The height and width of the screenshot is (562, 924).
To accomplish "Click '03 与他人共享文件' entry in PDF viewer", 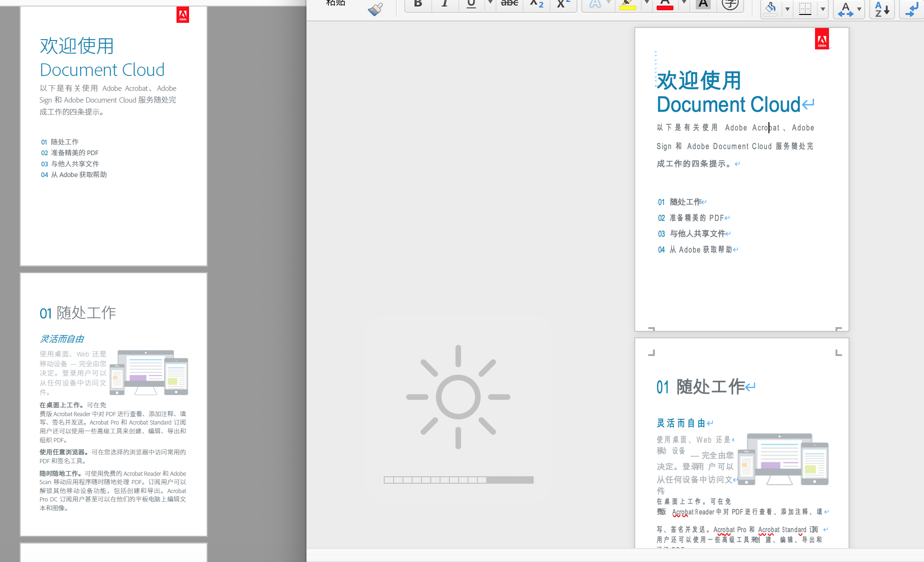I will pos(70,164).
